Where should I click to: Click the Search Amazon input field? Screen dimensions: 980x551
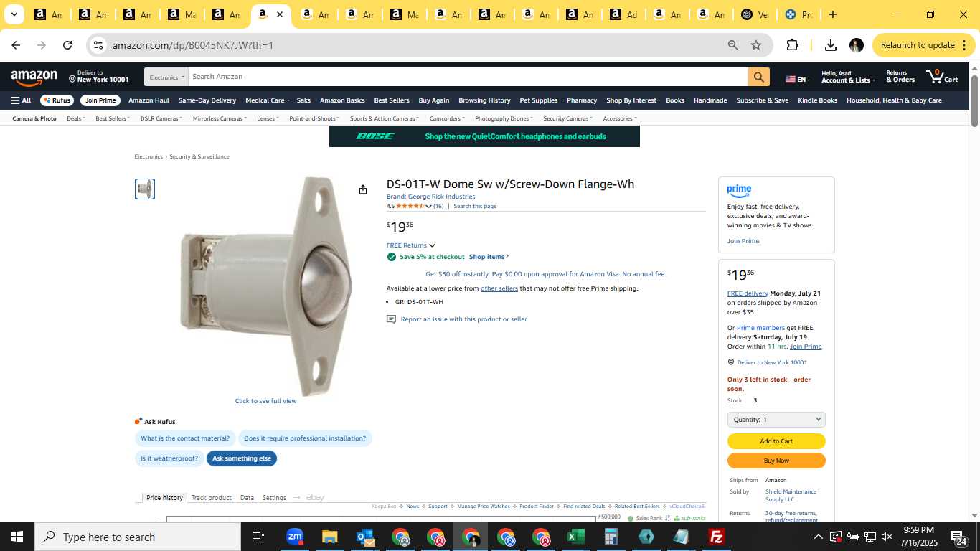pyautogui.click(x=468, y=77)
